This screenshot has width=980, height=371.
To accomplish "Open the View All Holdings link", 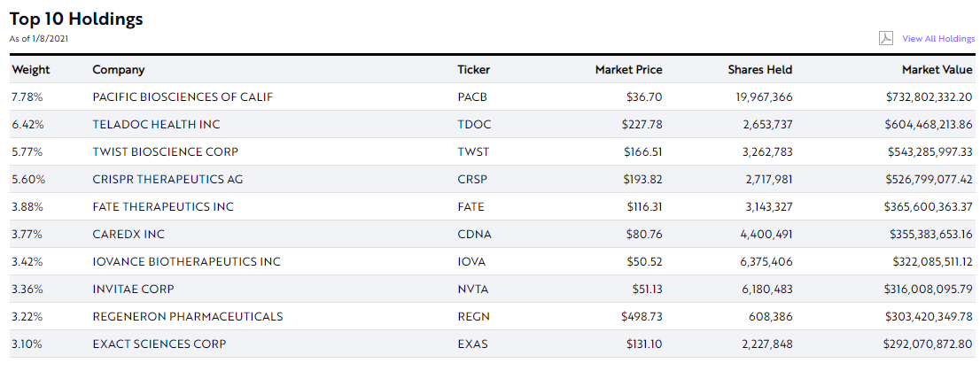I will point(938,39).
